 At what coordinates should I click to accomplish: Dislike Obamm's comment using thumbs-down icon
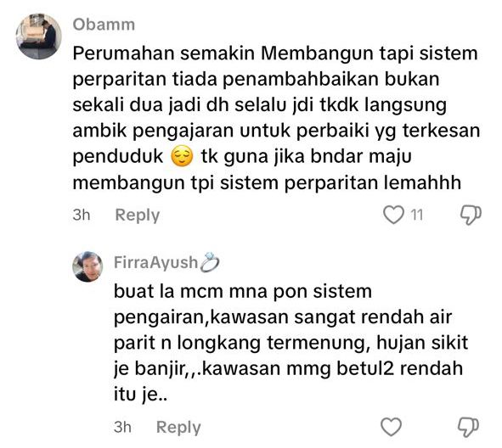(471, 215)
